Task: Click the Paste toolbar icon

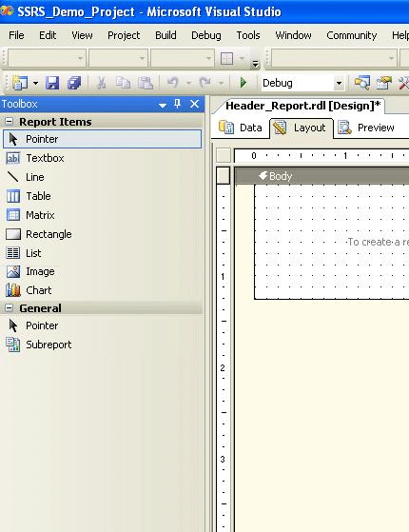Action: pyautogui.click(x=146, y=83)
